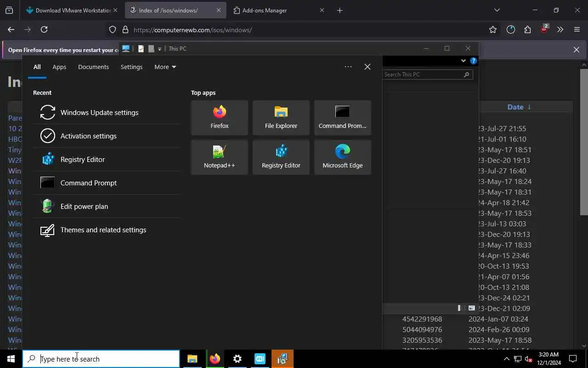
Task: Go back in Firefox
Action: pos(11,29)
